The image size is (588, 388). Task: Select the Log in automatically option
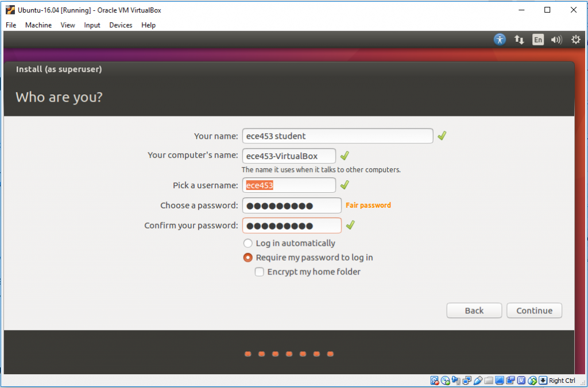click(x=248, y=243)
